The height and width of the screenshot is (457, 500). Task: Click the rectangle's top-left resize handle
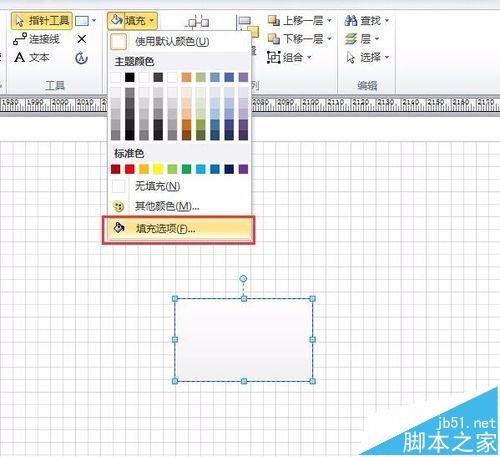(175, 299)
